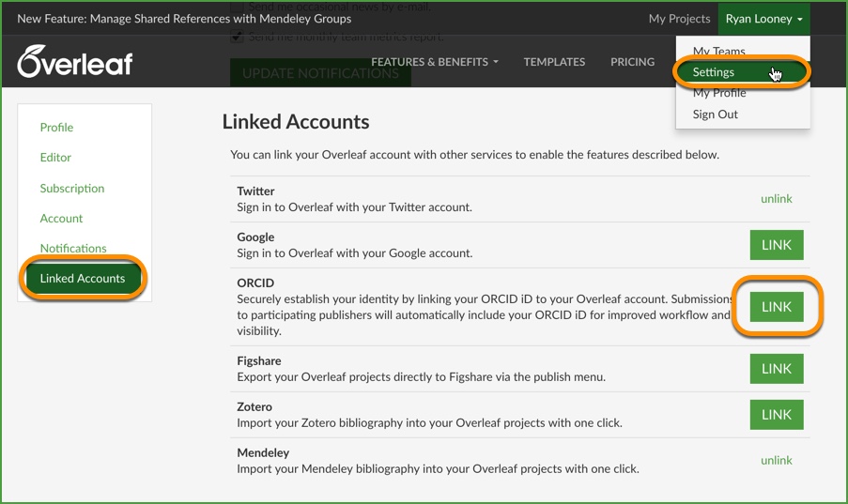Open the Subscription settings in sidebar
This screenshot has height=504, width=848.
coord(72,188)
